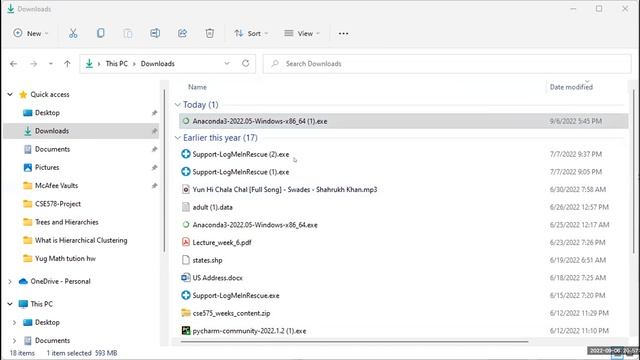Image resolution: width=640 pixels, height=360 pixels.
Task: Open the View dropdown menu
Action: [x=302, y=33]
